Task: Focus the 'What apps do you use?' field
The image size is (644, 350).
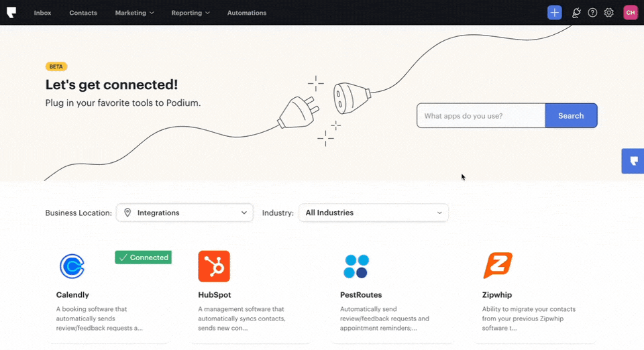Action: pyautogui.click(x=480, y=116)
